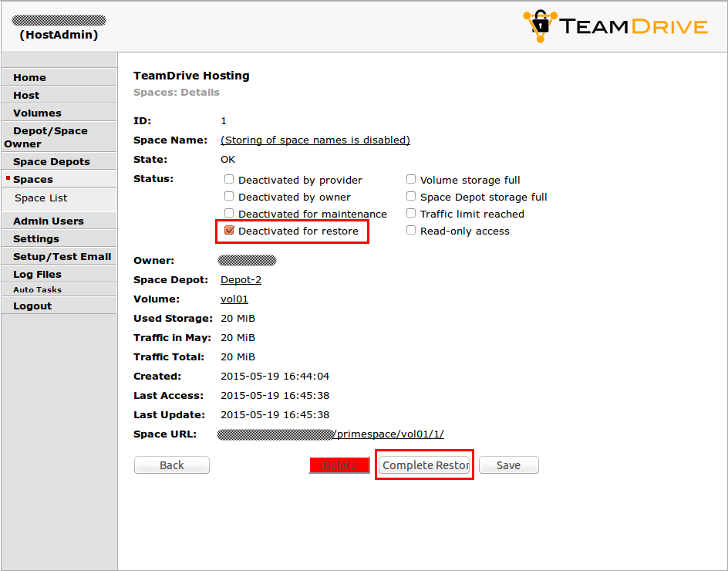
Task: Follow the Depot-2 space depot link
Action: pos(241,279)
